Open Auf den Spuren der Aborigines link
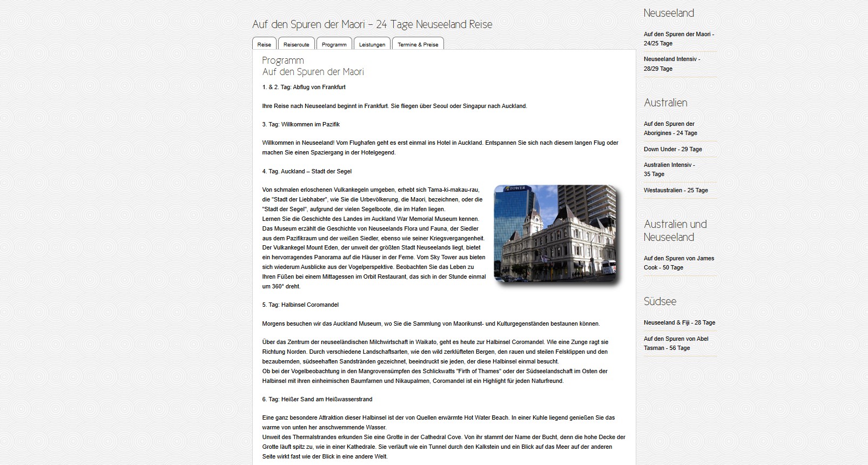 click(x=670, y=128)
